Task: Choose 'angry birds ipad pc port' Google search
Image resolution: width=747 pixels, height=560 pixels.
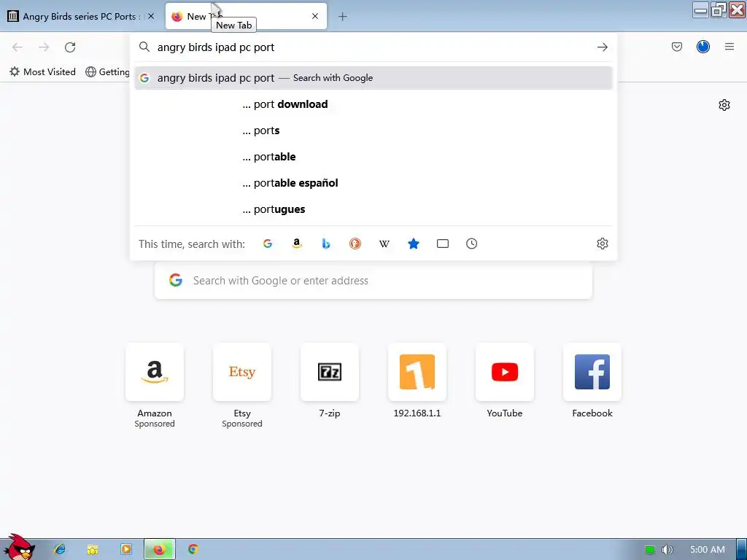Action: pos(373,78)
